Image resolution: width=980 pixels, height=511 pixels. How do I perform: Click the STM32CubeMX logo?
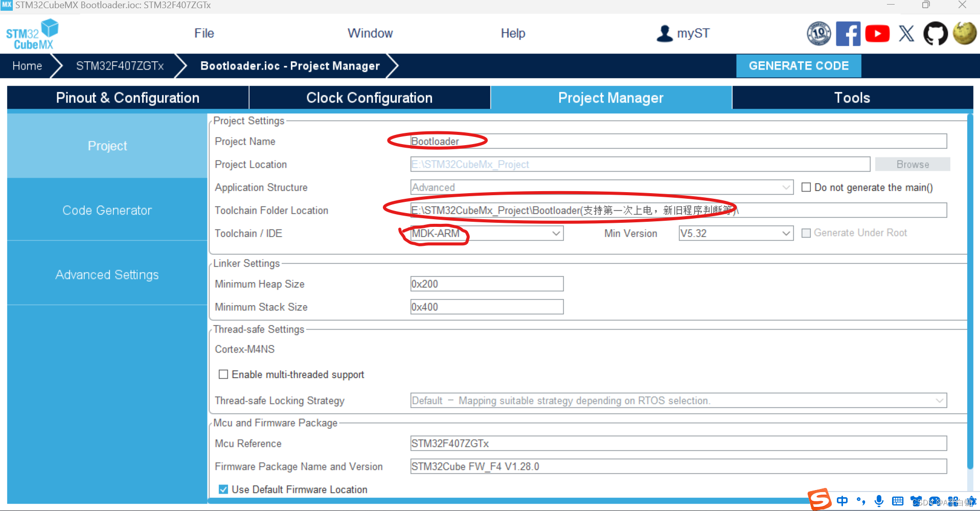[32, 33]
